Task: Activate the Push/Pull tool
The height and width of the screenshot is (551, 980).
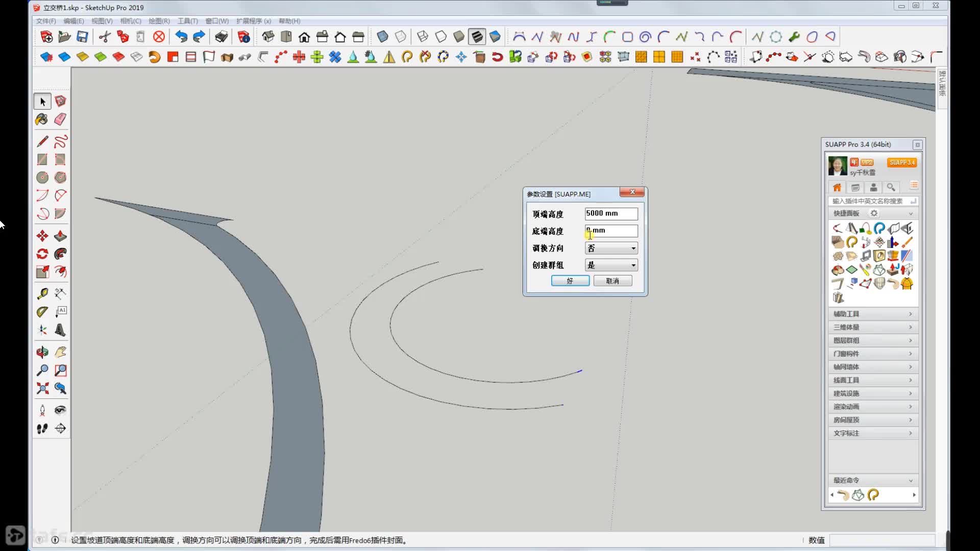Action: click(60, 236)
